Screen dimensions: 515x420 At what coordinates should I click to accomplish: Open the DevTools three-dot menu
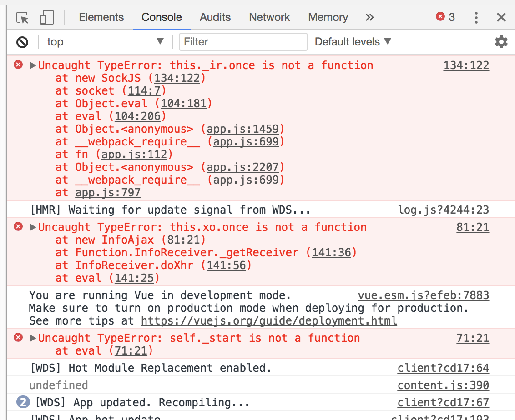pos(476,17)
